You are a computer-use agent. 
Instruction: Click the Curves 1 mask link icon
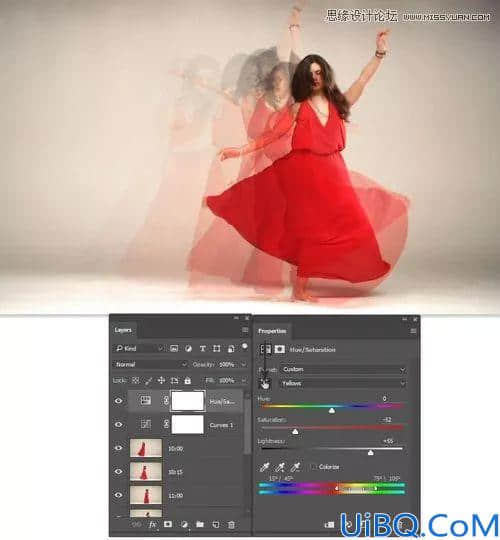point(166,424)
